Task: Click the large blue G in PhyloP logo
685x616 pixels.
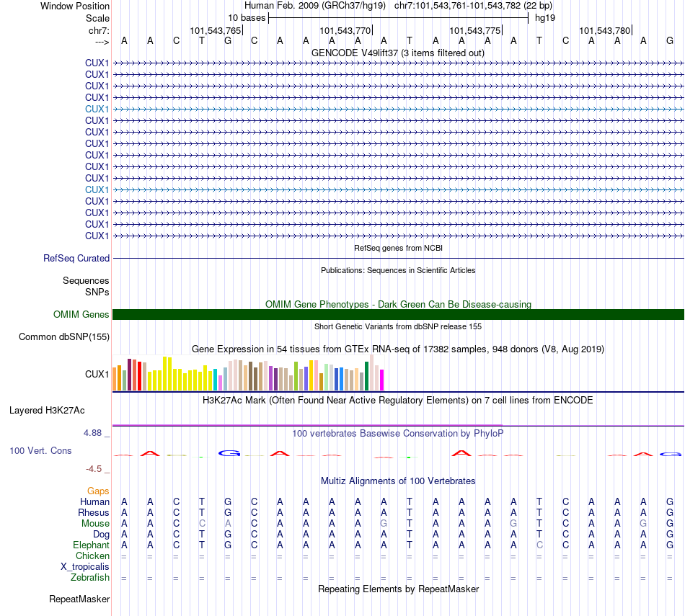Action: point(229,453)
